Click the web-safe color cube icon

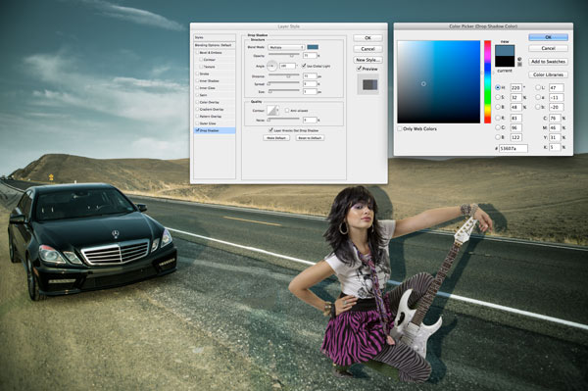click(519, 64)
